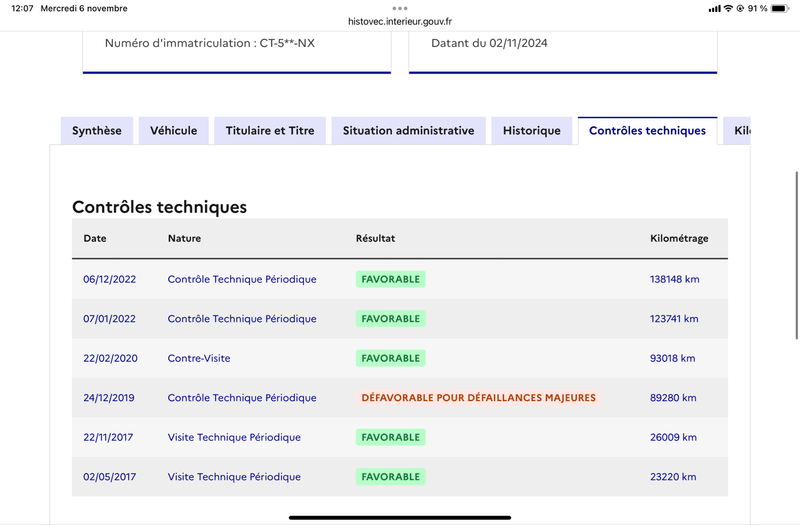Click Contrôle Technique Périodique on 07/01/2022 row
Screen dimensions: 800x525
pos(242,319)
